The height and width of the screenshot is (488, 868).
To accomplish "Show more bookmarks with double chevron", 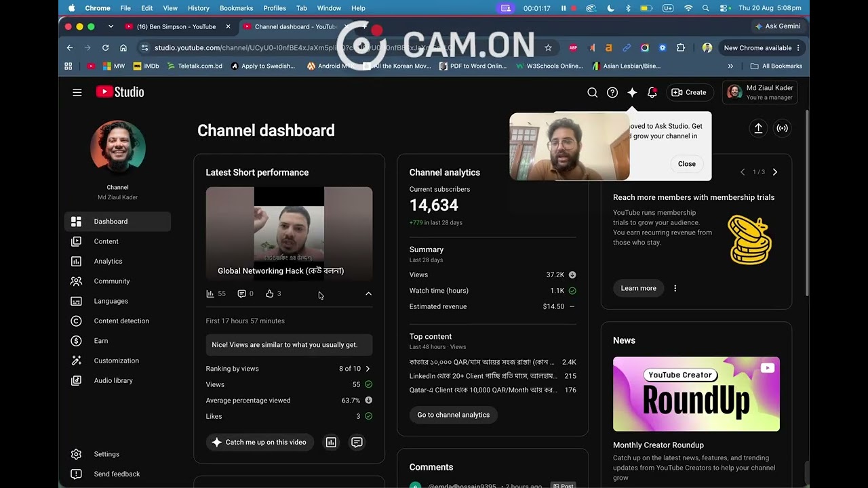I will [x=730, y=66].
